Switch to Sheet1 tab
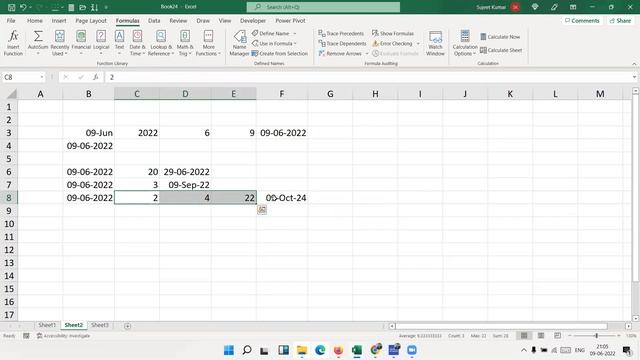 (x=47, y=325)
